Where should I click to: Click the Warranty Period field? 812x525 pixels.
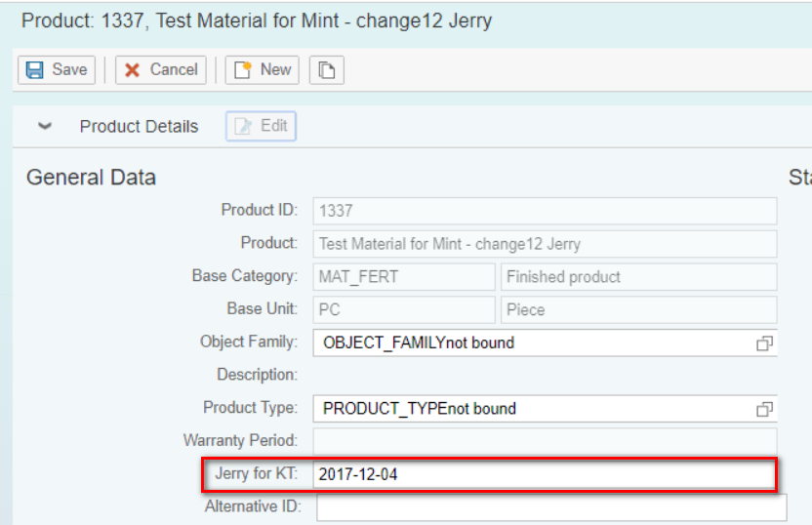(545, 441)
